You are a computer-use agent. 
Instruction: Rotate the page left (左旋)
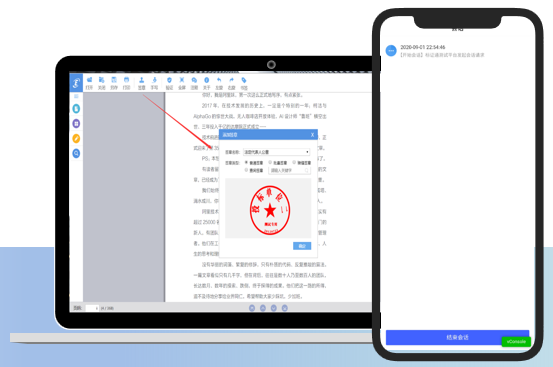click(x=219, y=83)
